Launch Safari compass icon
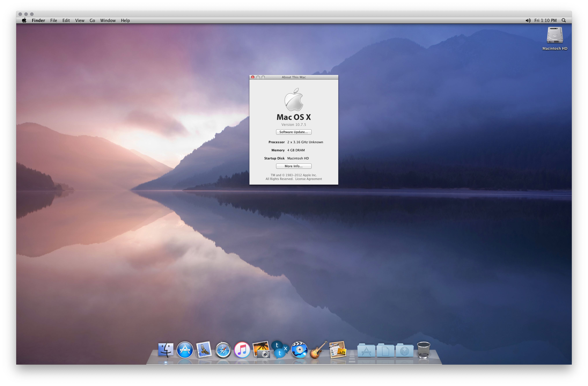 tap(223, 350)
